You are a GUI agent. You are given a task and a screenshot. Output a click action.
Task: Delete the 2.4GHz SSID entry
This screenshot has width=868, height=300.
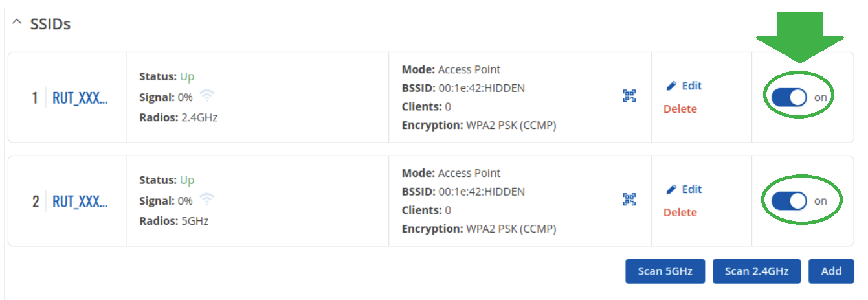tap(680, 109)
